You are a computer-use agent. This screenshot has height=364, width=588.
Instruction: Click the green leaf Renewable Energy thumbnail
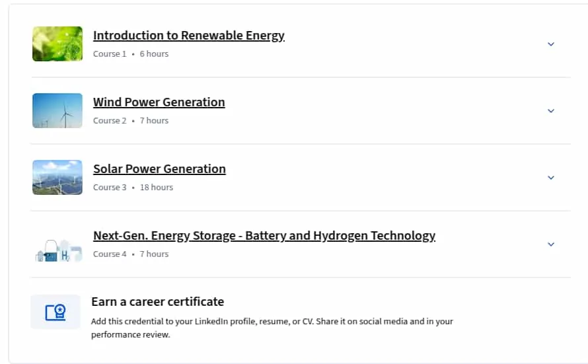(57, 44)
